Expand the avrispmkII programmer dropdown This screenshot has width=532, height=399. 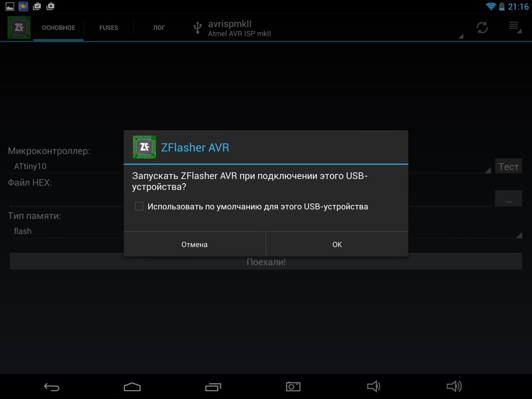[x=328, y=28]
